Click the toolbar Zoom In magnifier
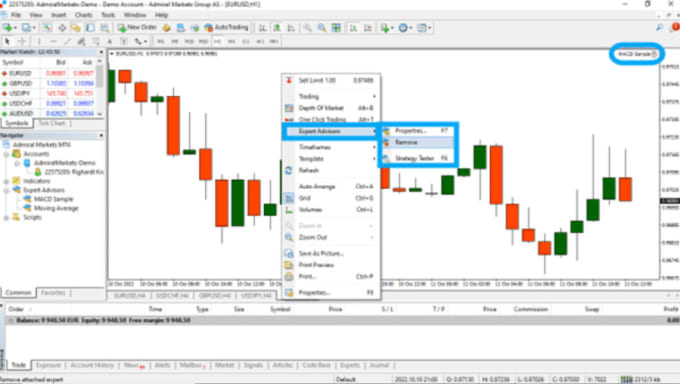Screen dimensions: 680x384 tap(307, 27)
